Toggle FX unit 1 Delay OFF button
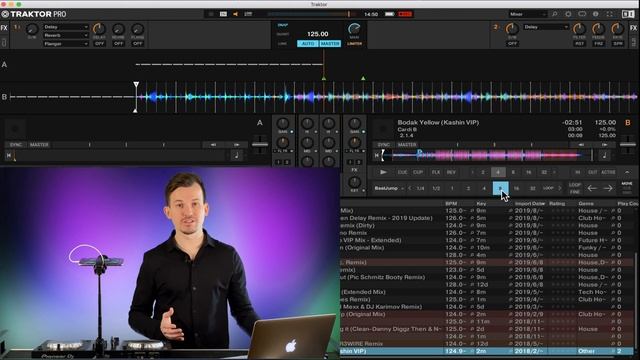The height and width of the screenshot is (360, 640). coord(99,43)
